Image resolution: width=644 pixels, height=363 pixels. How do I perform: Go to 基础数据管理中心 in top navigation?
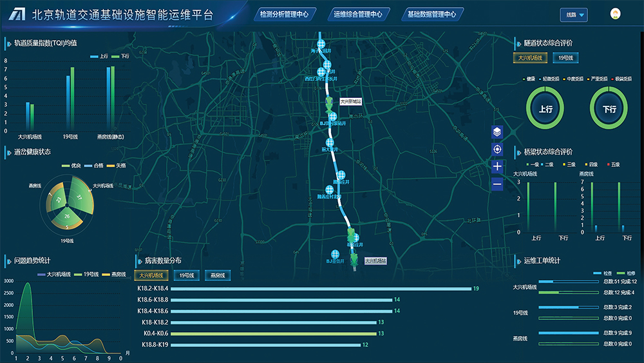pyautogui.click(x=432, y=14)
